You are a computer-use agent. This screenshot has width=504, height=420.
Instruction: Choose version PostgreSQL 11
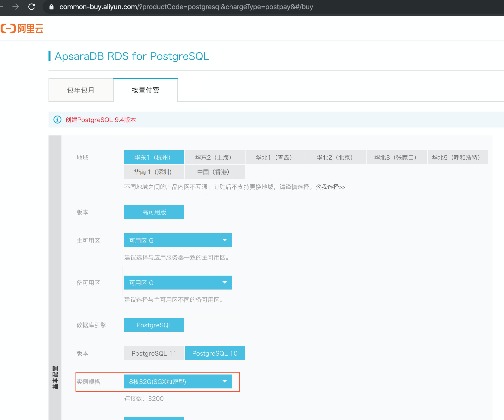click(x=154, y=353)
